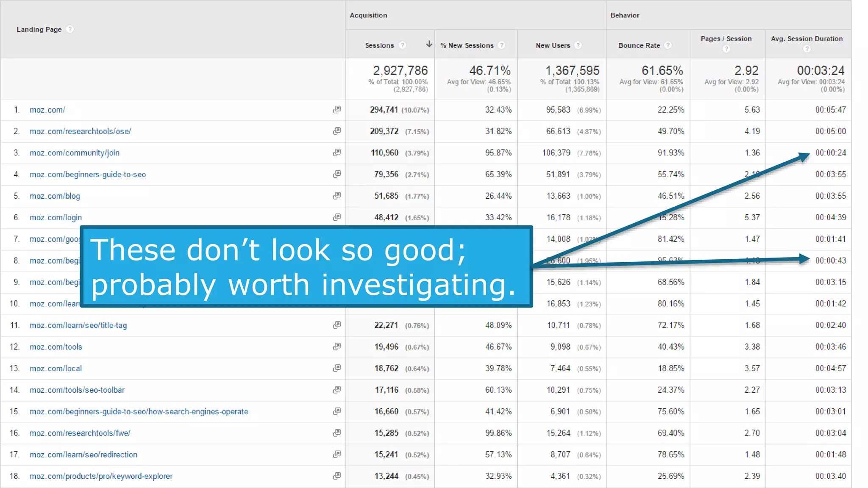
Task: Open moz.com/ row in new window icon
Action: [x=337, y=110]
